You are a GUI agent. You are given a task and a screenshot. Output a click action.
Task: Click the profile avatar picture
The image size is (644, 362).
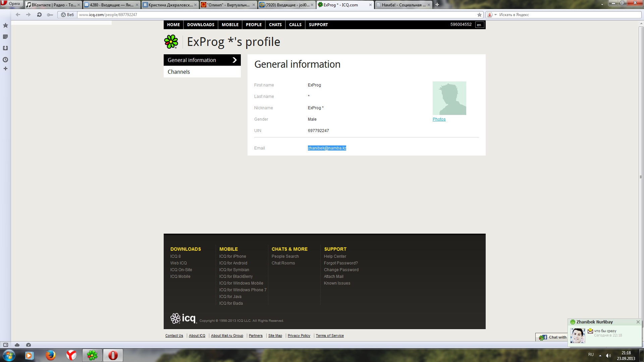[449, 98]
